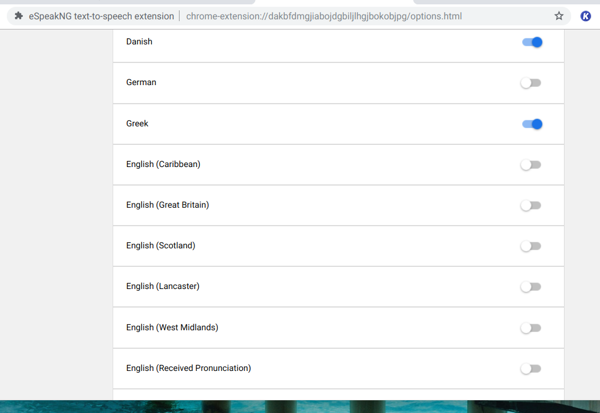Enable English (West Midlands) toggle

point(531,328)
